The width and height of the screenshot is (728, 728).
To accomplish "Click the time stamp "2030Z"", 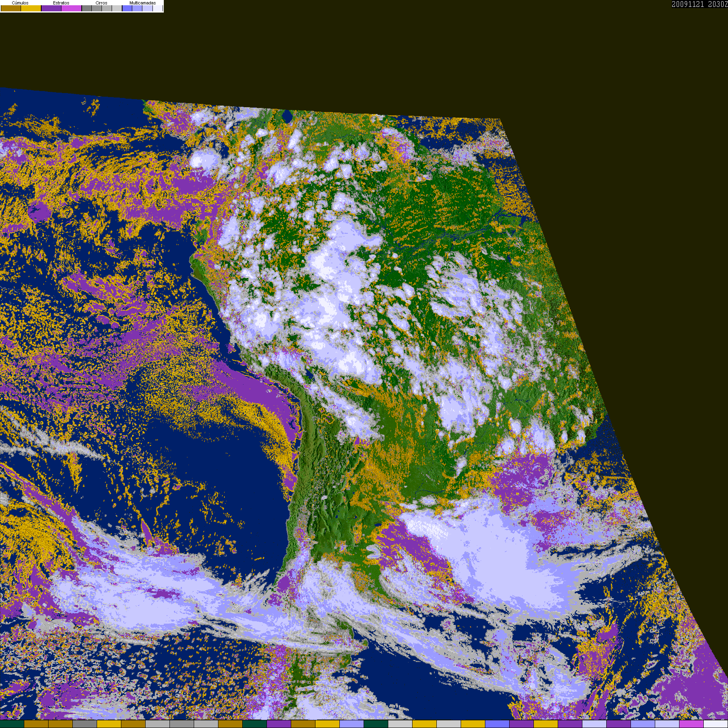I will pyautogui.click(x=718, y=4).
